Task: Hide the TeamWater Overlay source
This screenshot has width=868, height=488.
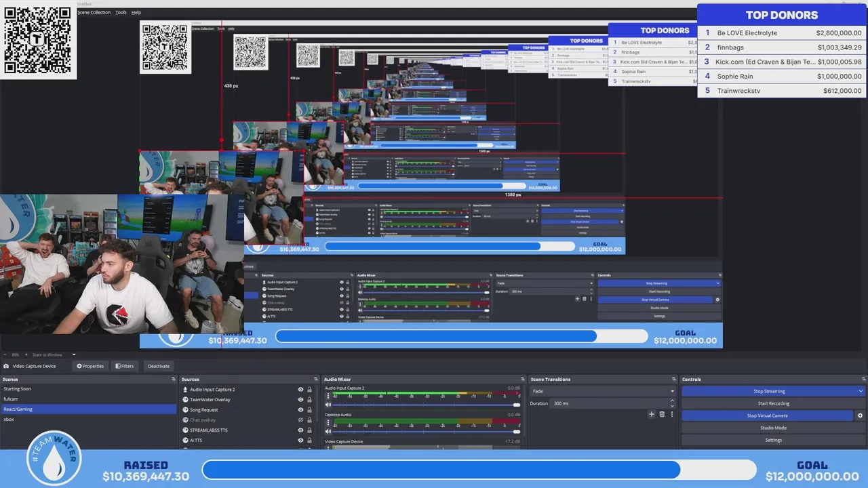Action: click(300, 400)
